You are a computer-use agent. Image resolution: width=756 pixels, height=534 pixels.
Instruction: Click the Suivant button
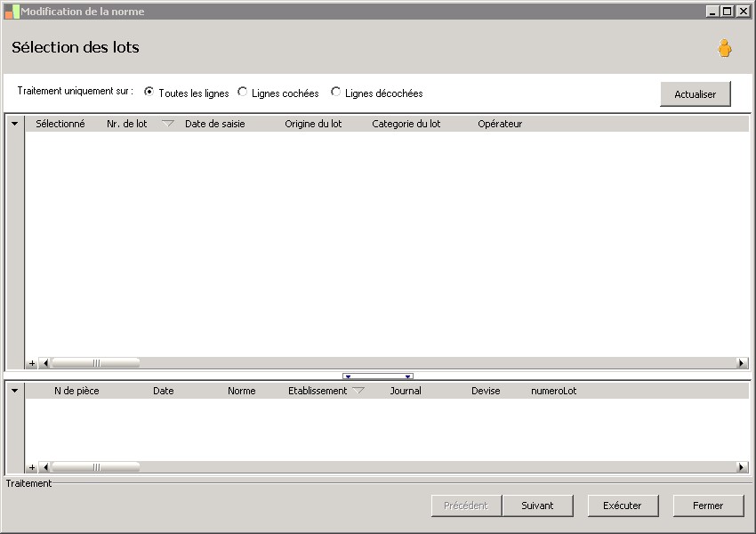(537, 506)
